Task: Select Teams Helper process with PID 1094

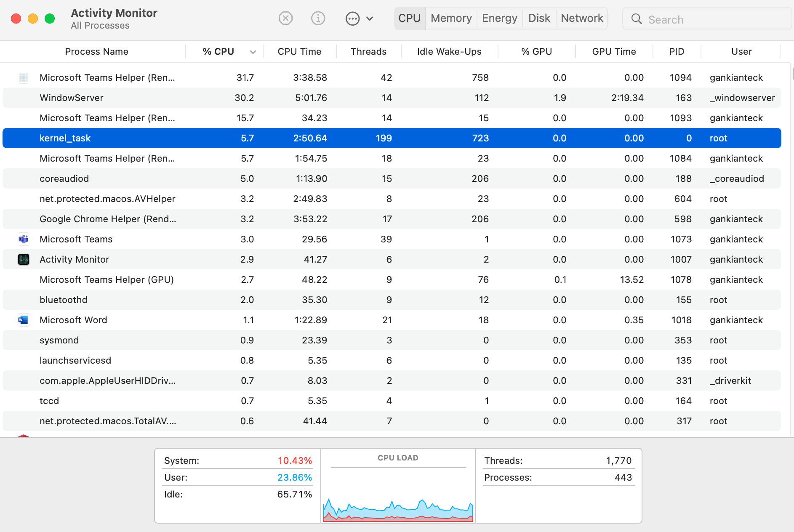Action: click(x=392, y=77)
